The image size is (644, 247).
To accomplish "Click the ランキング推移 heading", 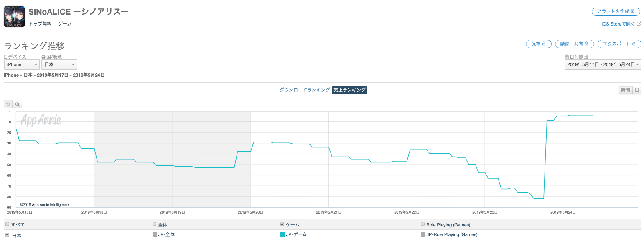I will (x=34, y=46).
